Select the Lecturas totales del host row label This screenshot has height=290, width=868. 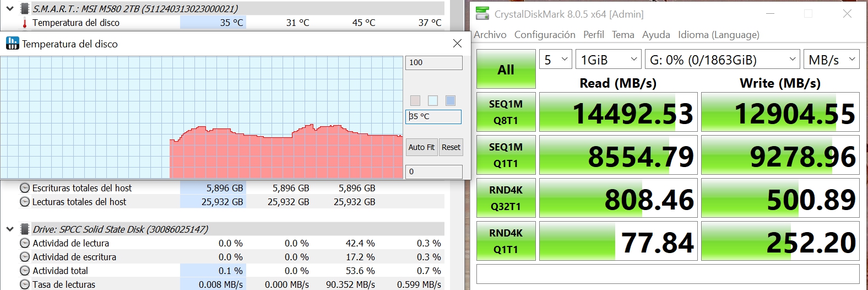(x=79, y=202)
